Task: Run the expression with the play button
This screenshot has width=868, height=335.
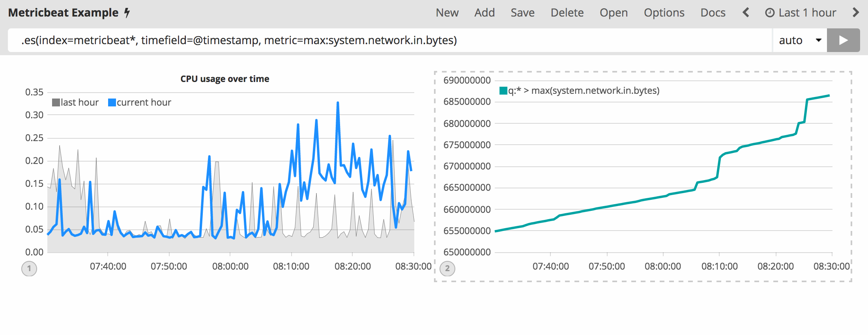Action: pos(843,40)
